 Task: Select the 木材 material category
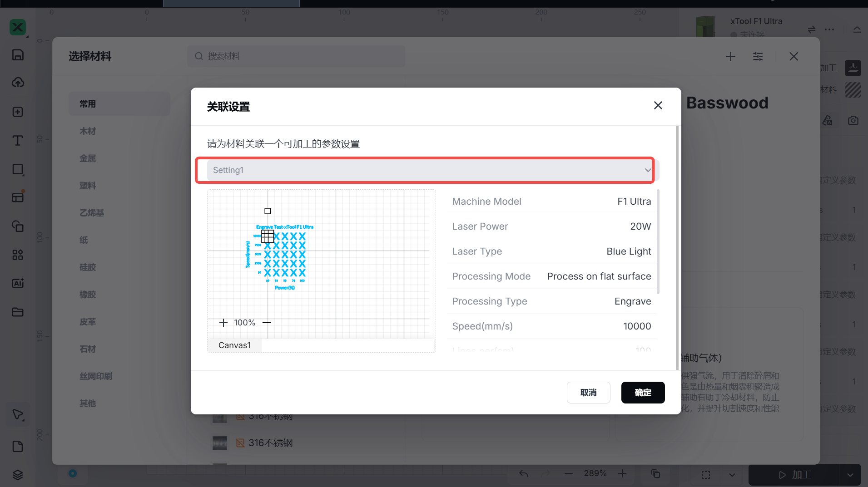coord(88,131)
